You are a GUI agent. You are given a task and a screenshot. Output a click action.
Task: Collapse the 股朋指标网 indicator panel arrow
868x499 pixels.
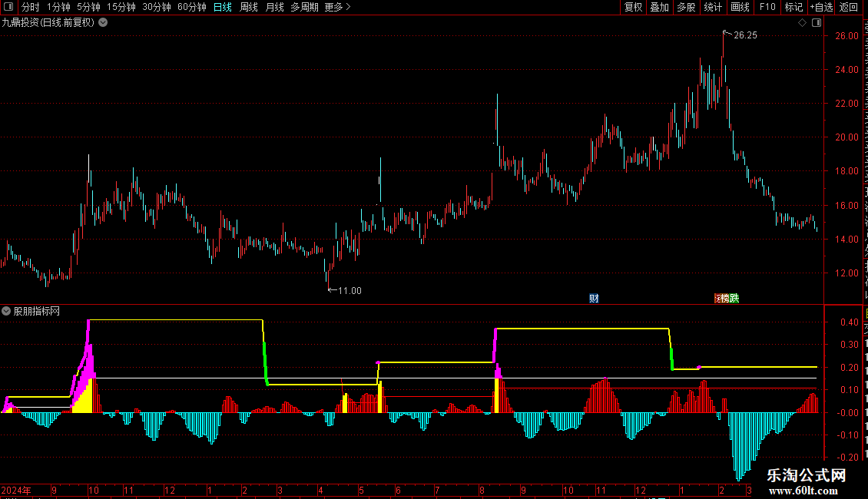6,311
